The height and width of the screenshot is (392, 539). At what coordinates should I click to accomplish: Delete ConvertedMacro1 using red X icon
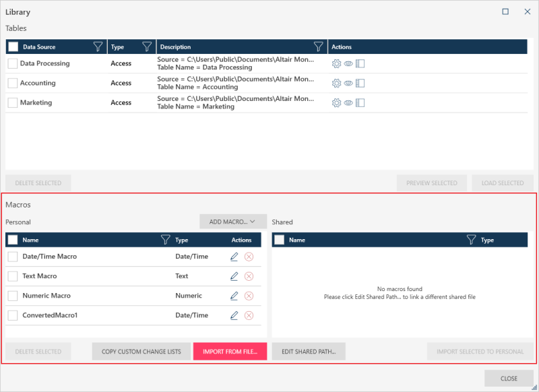[249, 315]
